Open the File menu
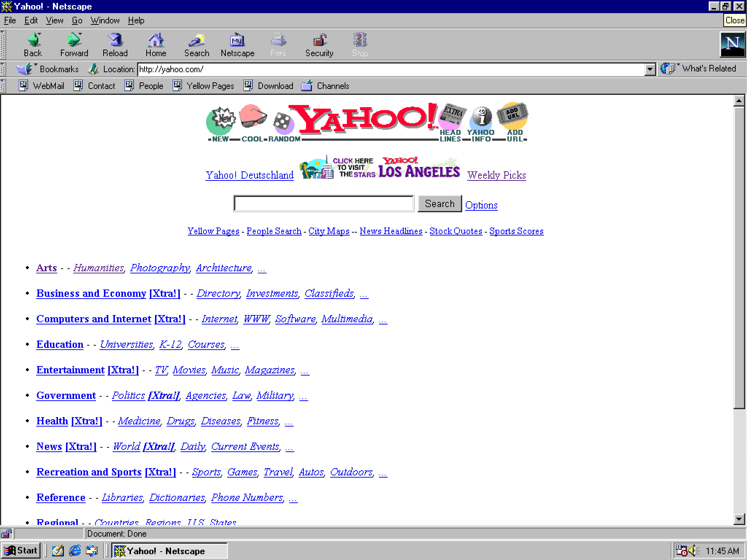This screenshot has width=747, height=560. click(10, 20)
